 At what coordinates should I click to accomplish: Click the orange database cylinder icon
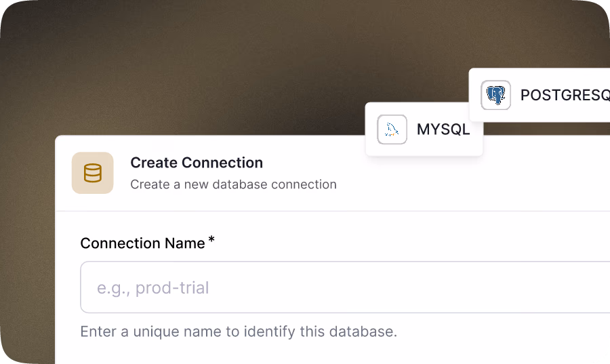tap(93, 173)
